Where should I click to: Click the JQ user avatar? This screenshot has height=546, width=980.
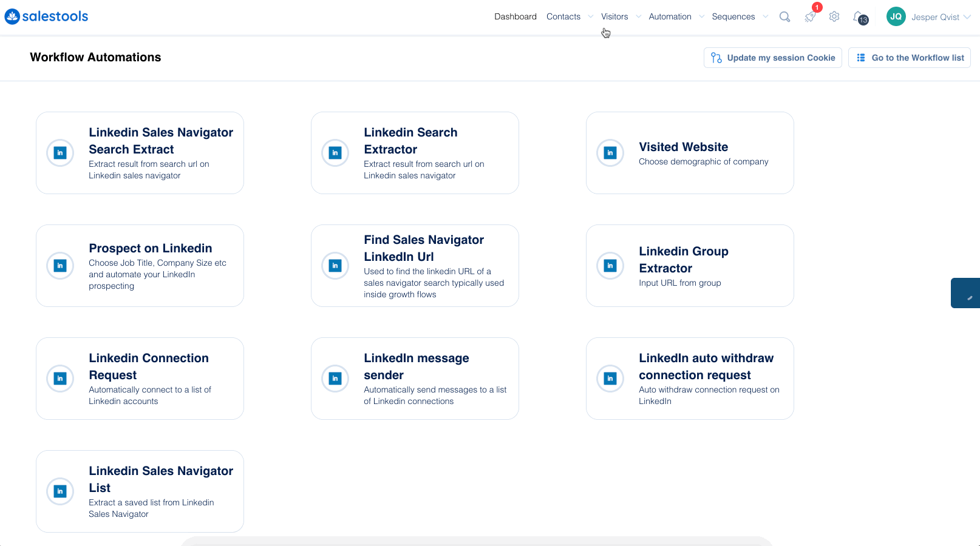pos(896,16)
